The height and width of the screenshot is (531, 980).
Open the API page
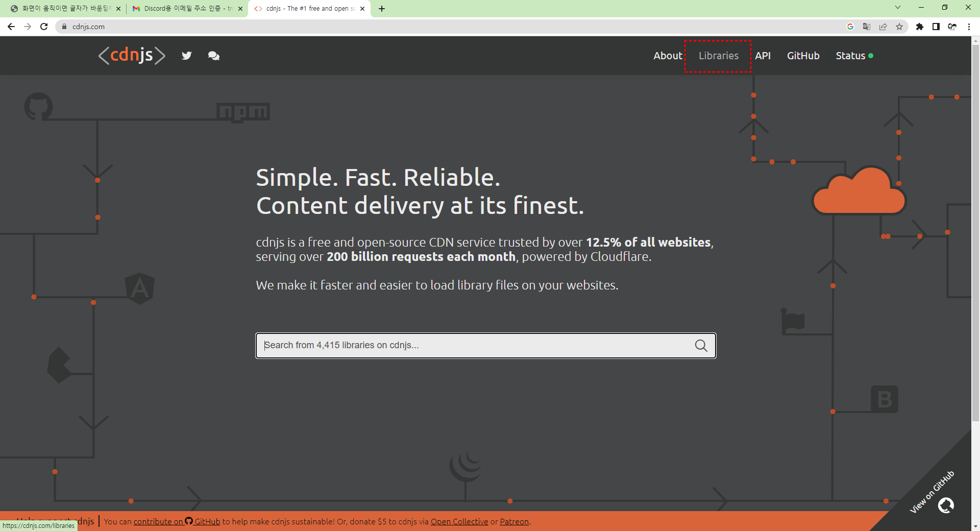[763, 56]
